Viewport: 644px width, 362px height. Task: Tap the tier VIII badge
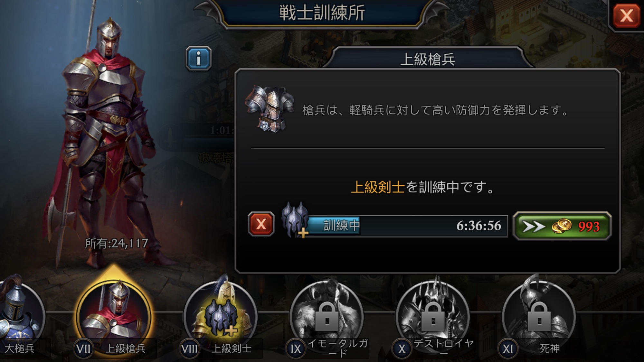pos(189,349)
